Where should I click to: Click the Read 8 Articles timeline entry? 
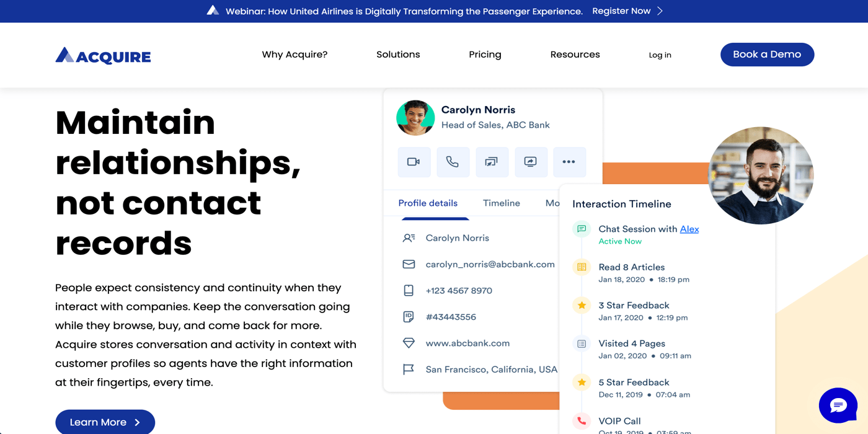click(x=632, y=267)
